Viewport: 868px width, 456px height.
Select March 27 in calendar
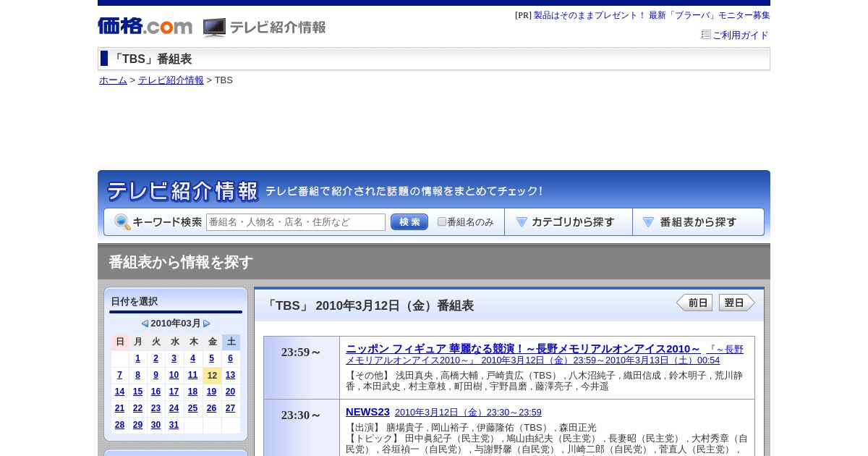coord(230,408)
